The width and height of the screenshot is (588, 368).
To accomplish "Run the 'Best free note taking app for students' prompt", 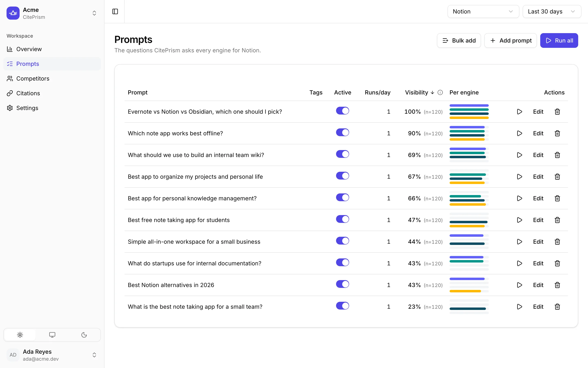I will (x=519, y=220).
